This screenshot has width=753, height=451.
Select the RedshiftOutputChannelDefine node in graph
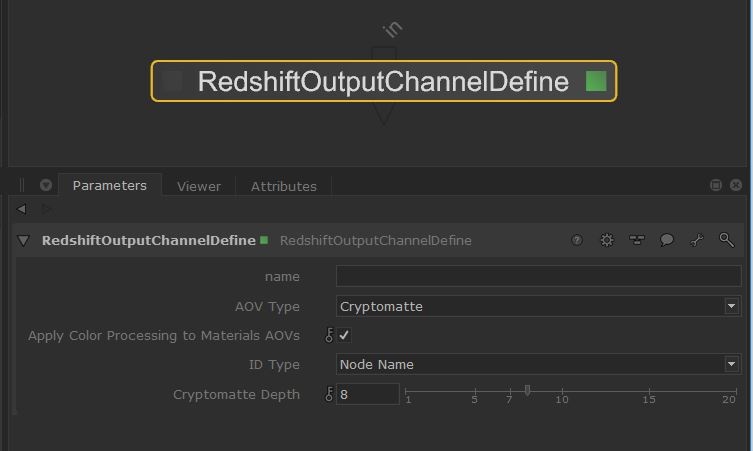click(383, 81)
